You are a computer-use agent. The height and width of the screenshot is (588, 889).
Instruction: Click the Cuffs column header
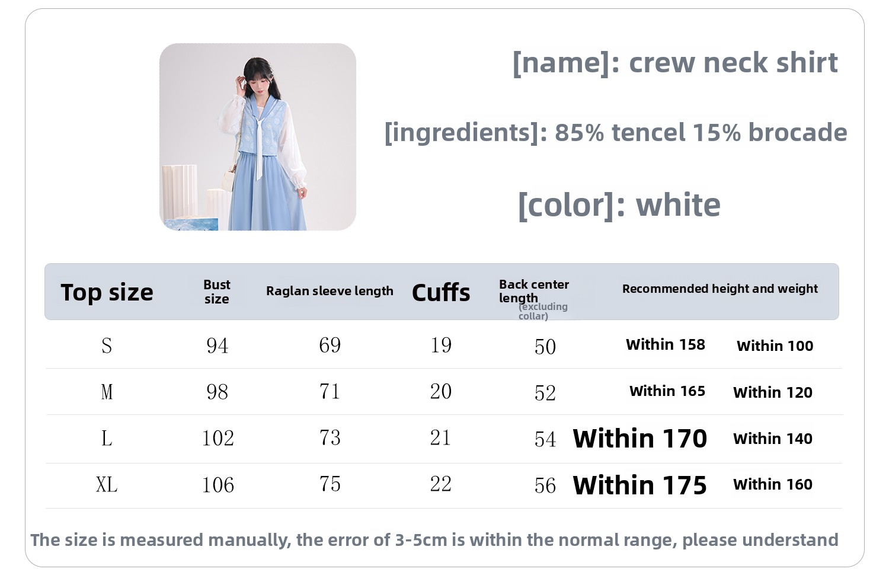(x=441, y=292)
